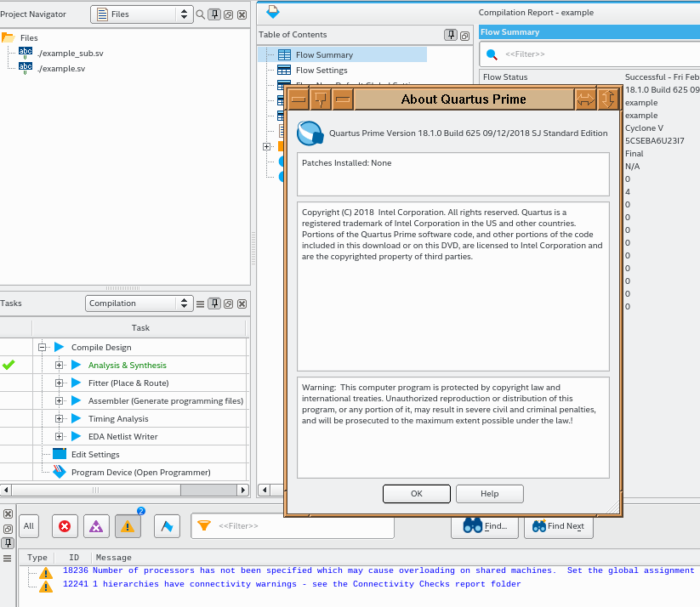Open the Files view dropdown in Project Navigator
This screenshot has height=607, width=700.
[141, 14]
